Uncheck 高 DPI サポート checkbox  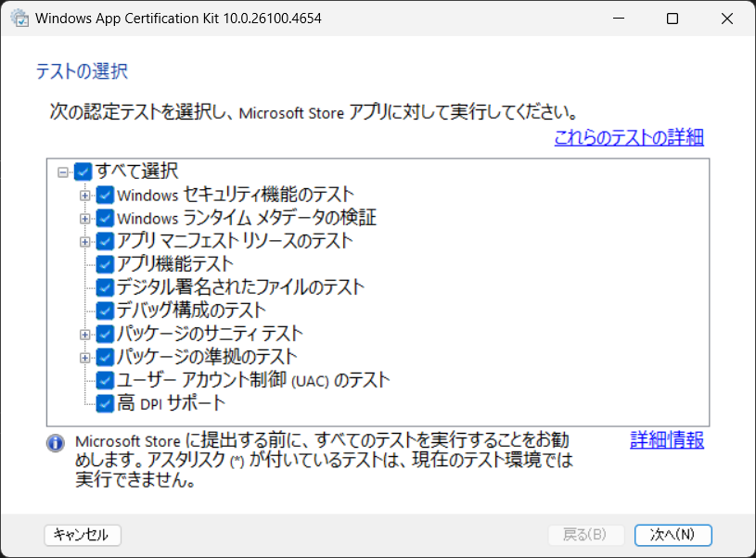pos(105,403)
